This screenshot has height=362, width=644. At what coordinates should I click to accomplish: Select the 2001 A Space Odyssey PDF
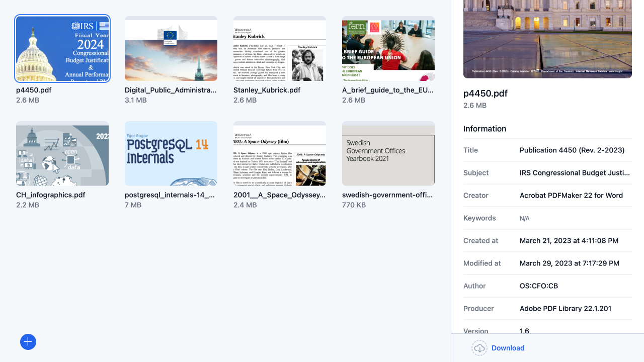click(x=280, y=154)
